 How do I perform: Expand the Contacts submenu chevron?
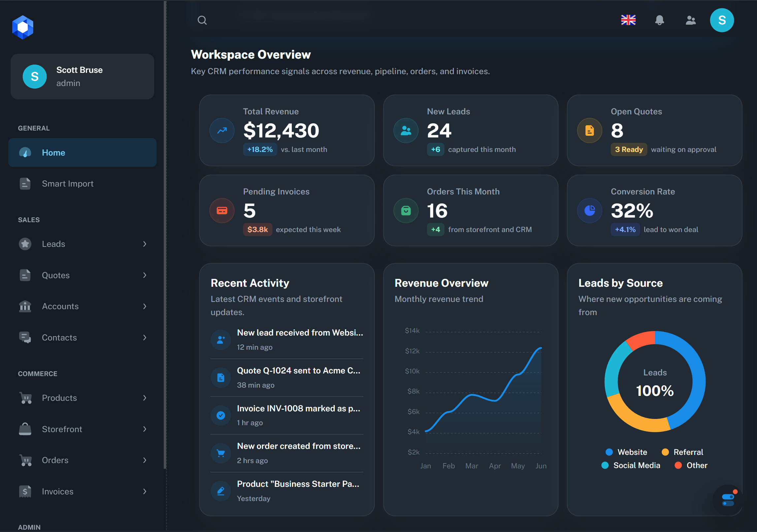144,338
